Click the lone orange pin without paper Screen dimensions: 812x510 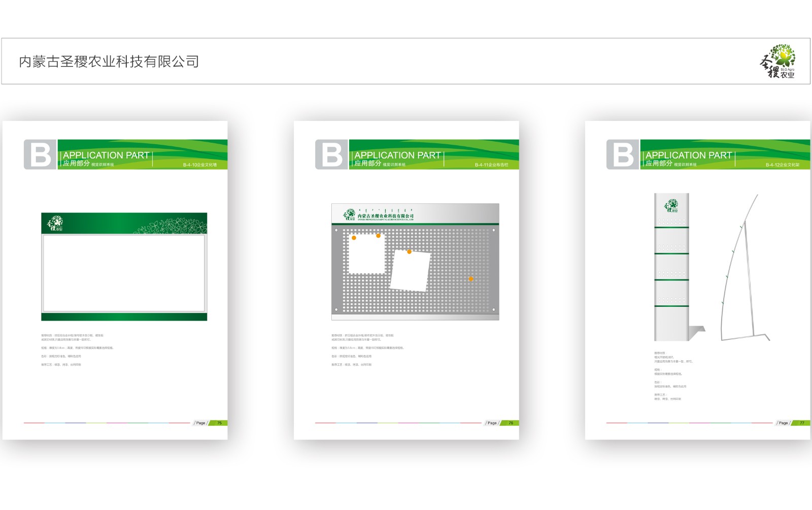coord(471,279)
